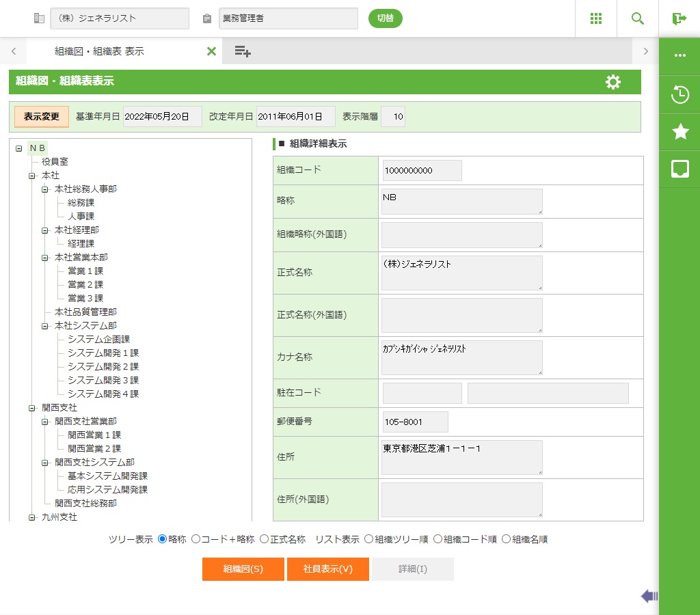The width and height of the screenshot is (700, 615).
Task: Collapse the 関西支社 tree branch
Action: coord(31,408)
